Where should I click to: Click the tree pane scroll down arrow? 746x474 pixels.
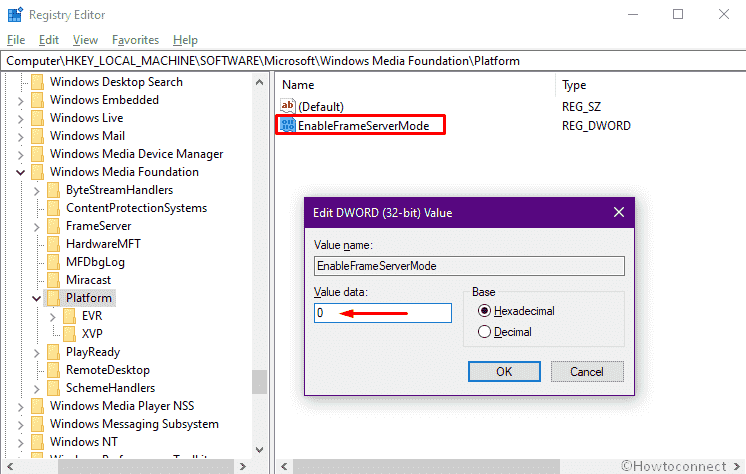point(259,449)
